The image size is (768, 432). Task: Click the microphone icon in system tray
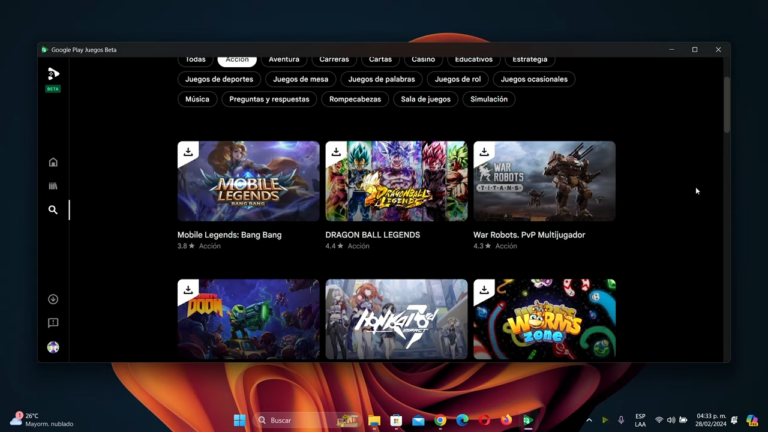(621, 420)
